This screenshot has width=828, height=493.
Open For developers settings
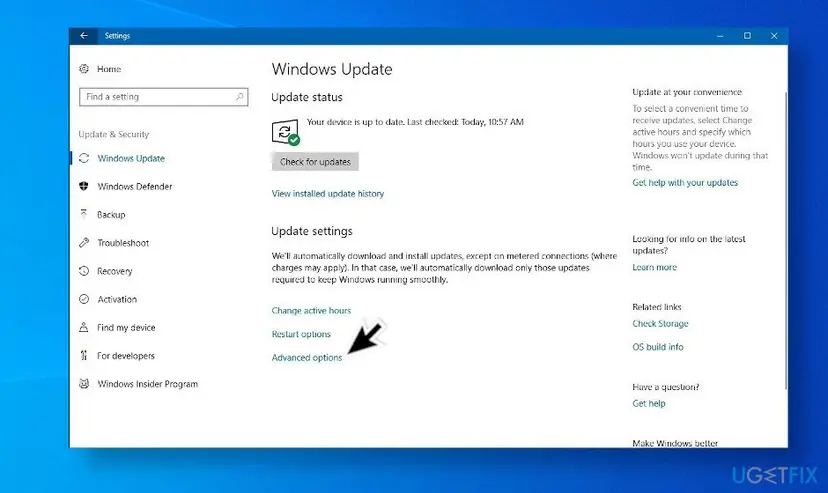[x=126, y=356]
